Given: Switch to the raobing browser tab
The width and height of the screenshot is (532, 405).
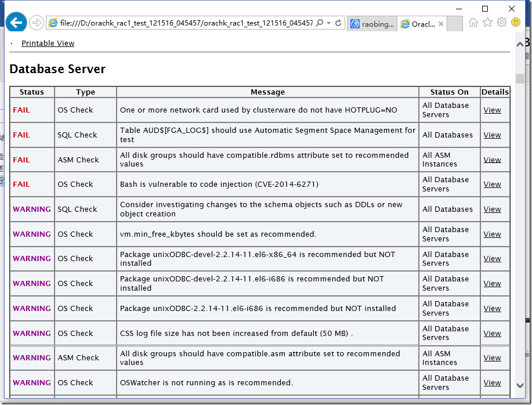Looking at the screenshot, I should click(371, 24).
